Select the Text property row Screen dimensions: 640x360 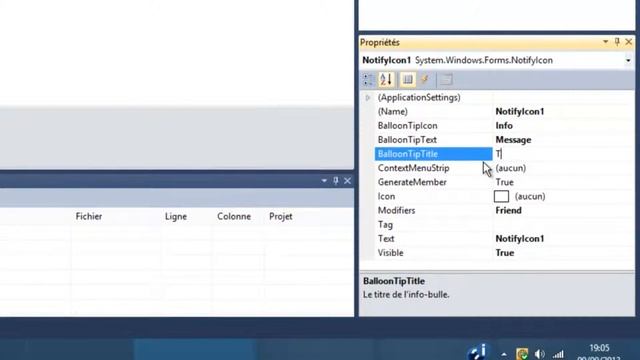click(x=433, y=239)
